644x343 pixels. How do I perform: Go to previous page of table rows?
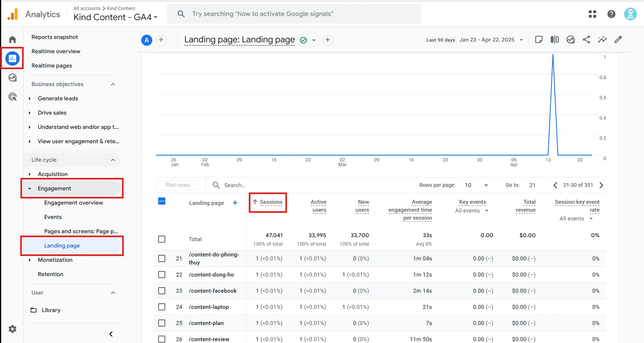point(555,185)
